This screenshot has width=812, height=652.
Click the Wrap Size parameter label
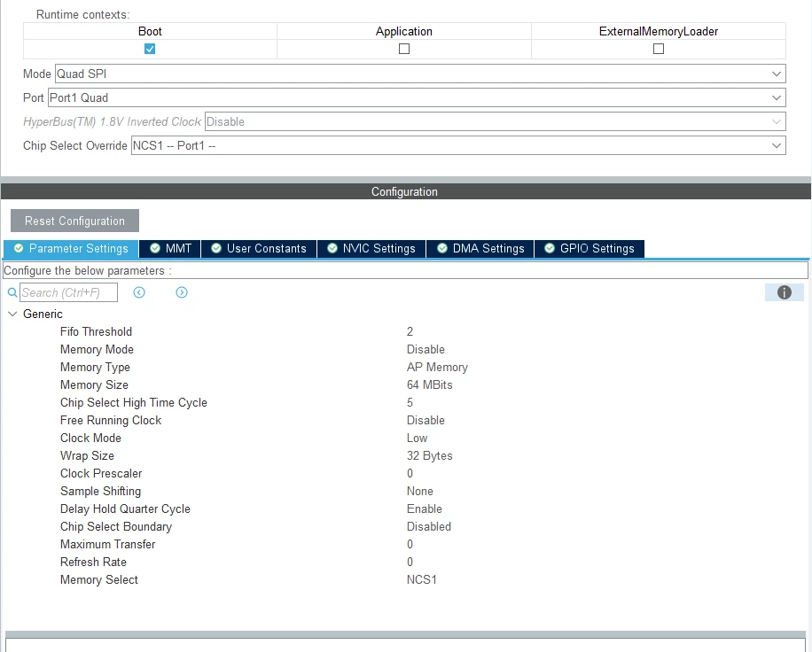(87, 455)
